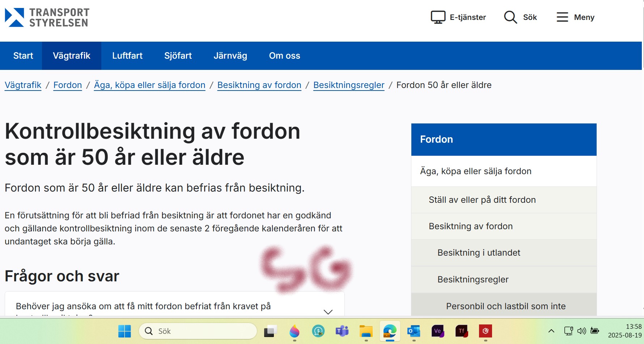Click the volume icon in system tray
The image size is (644, 344).
[581, 331]
